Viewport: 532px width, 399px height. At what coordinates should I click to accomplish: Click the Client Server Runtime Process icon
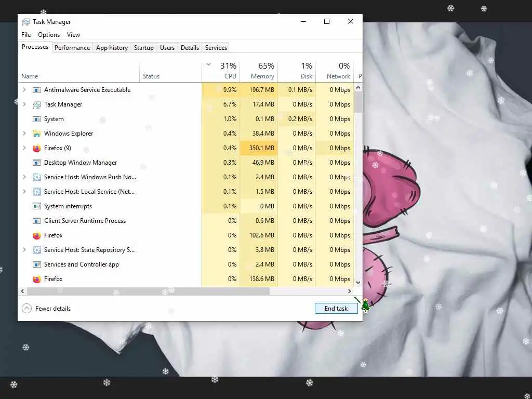click(x=37, y=221)
